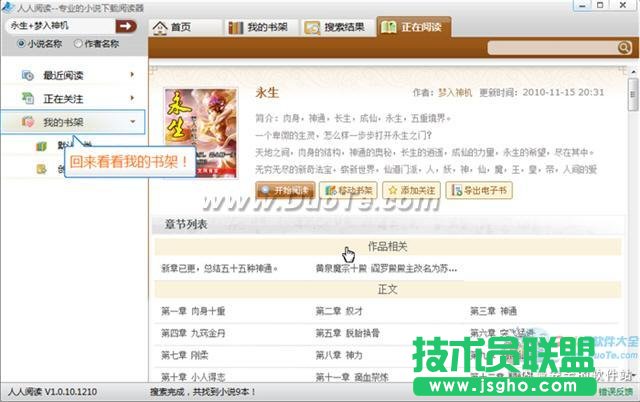Click the magnifier icon in top search bar
This screenshot has height=402, width=640.
click(x=624, y=48)
